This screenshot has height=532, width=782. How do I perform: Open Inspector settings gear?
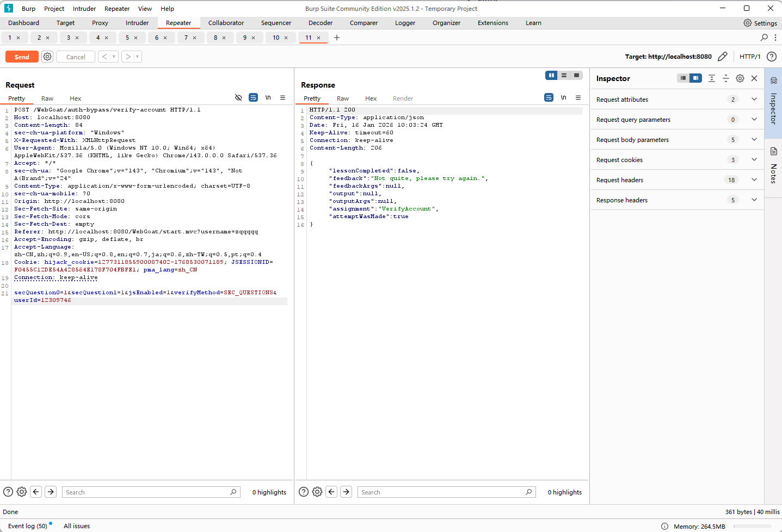click(740, 78)
